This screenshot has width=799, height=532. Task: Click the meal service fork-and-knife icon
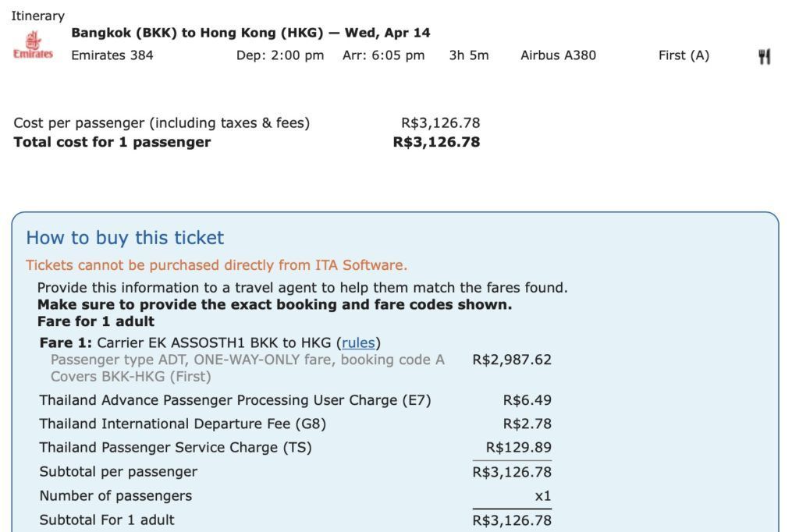point(764,56)
